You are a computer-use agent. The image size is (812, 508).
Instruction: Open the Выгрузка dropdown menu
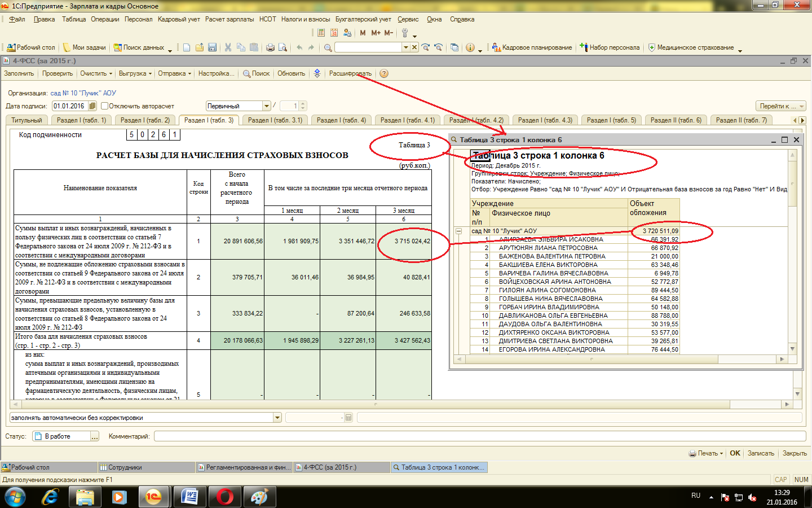[x=135, y=73]
